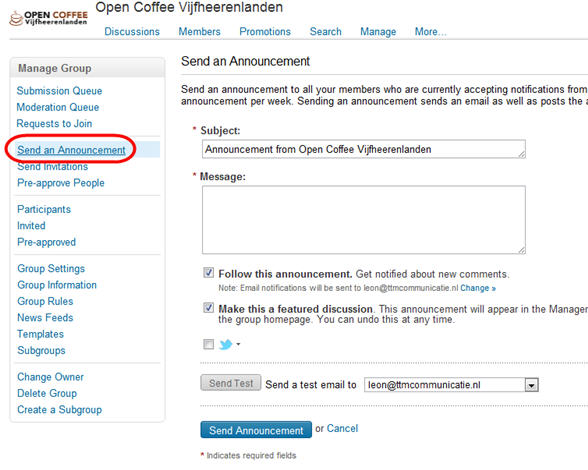The height and width of the screenshot is (470, 588).
Task: Enable the Twitter share checkbox
Action: (208, 344)
